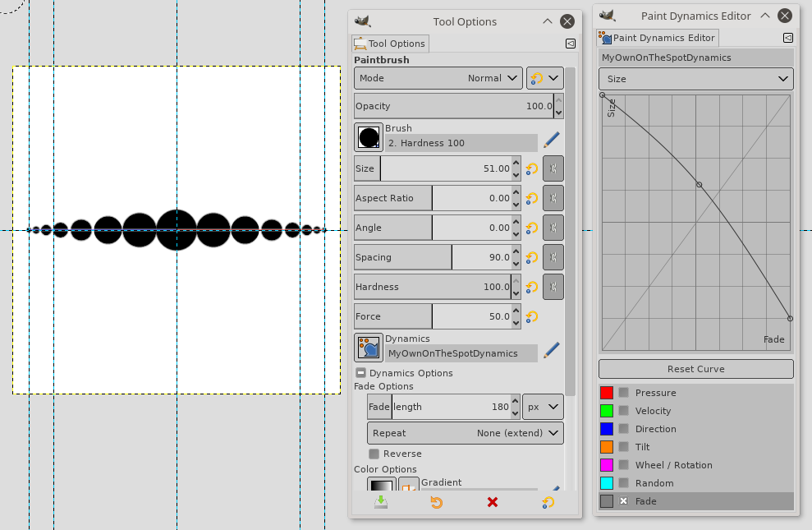Increase the Spacing spinner value
The image size is (812, 530).
coord(516,251)
